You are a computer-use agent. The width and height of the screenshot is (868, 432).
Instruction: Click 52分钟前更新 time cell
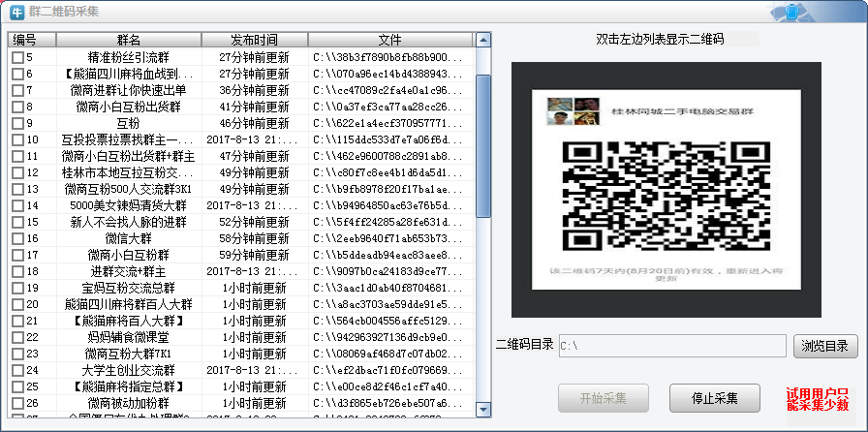(254, 222)
